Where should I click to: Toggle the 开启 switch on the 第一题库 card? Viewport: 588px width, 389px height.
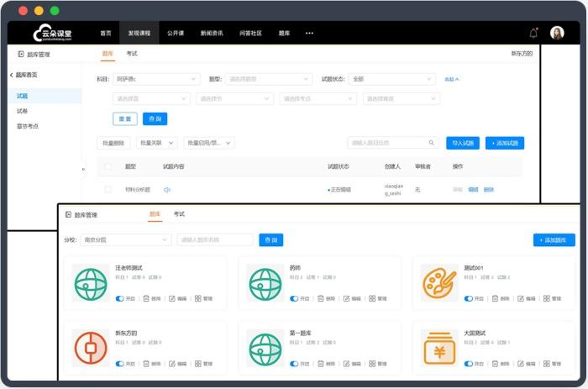[x=294, y=364]
